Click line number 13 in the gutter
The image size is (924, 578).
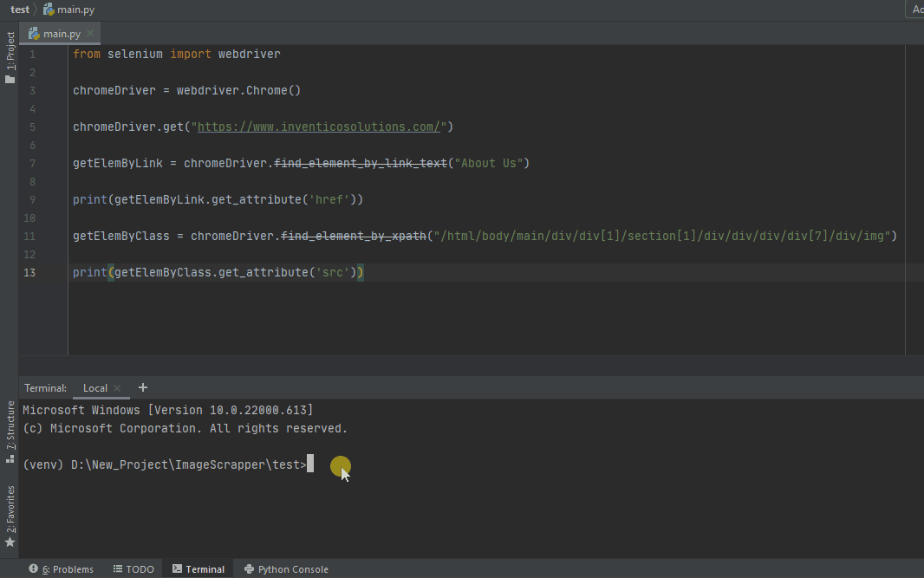click(x=32, y=272)
